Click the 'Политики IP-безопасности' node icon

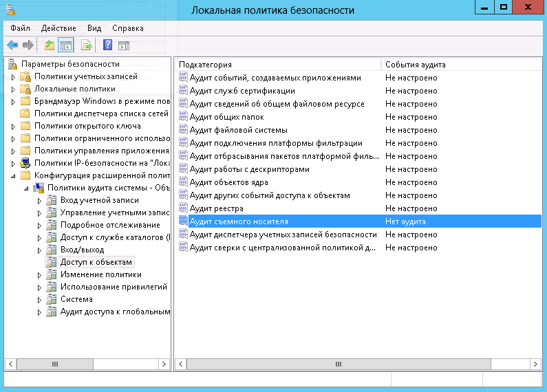point(25,163)
